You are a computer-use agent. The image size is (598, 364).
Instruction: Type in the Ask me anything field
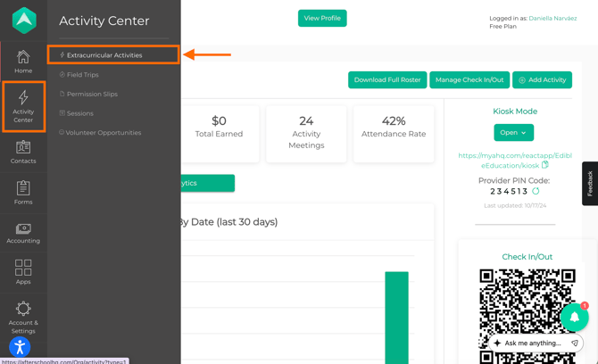pos(532,343)
